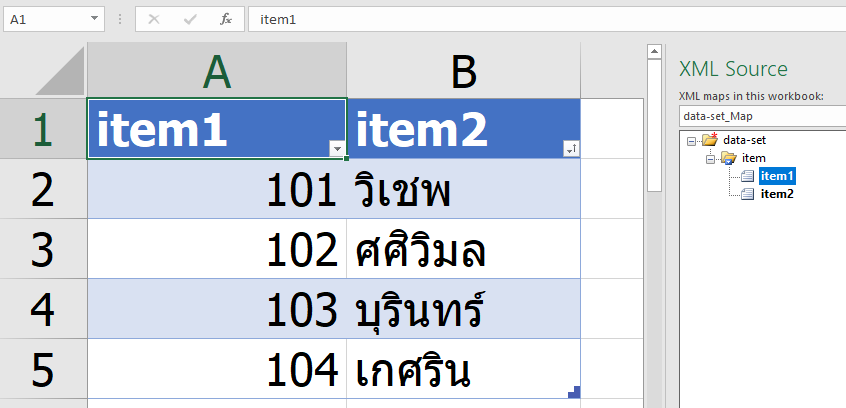Click the item2 element icon in XML tree
The width and height of the screenshot is (846, 408).
click(748, 194)
